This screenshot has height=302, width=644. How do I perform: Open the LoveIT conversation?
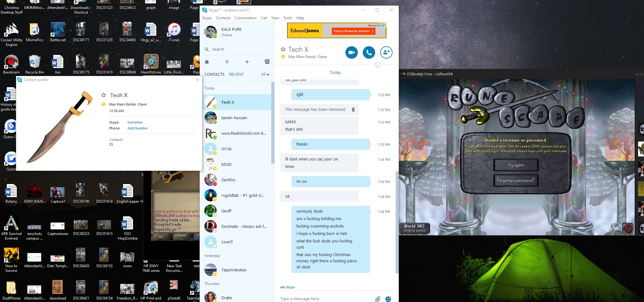pyautogui.click(x=237, y=242)
